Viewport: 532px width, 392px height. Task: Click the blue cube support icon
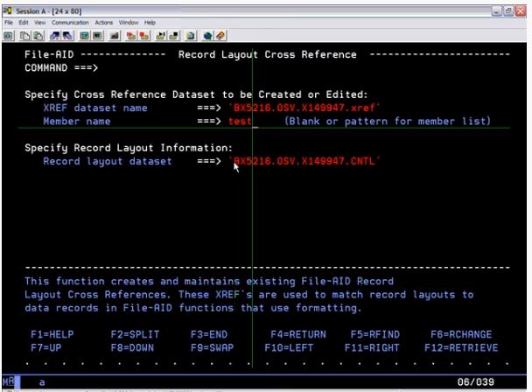coord(207,35)
